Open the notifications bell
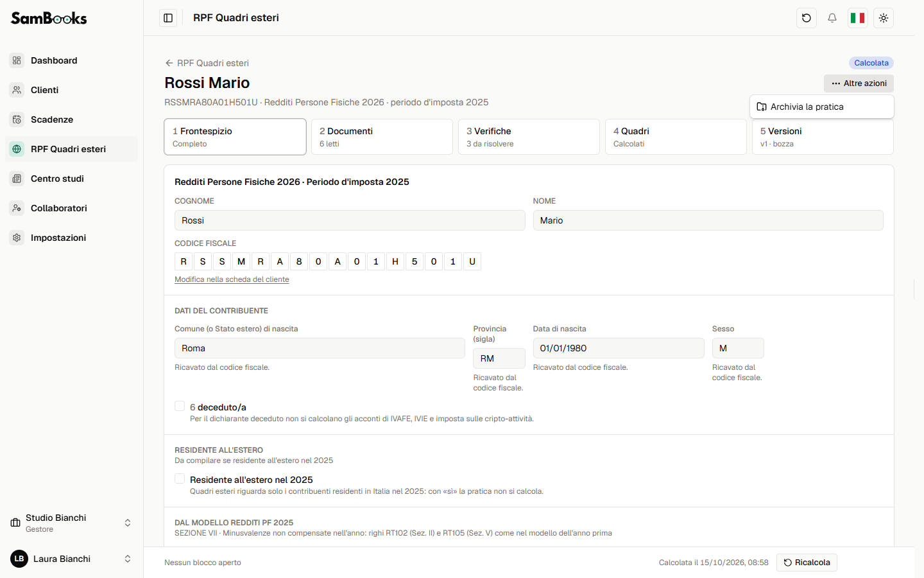Image resolution: width=924 pixels, height=578 pixels. 832,18
